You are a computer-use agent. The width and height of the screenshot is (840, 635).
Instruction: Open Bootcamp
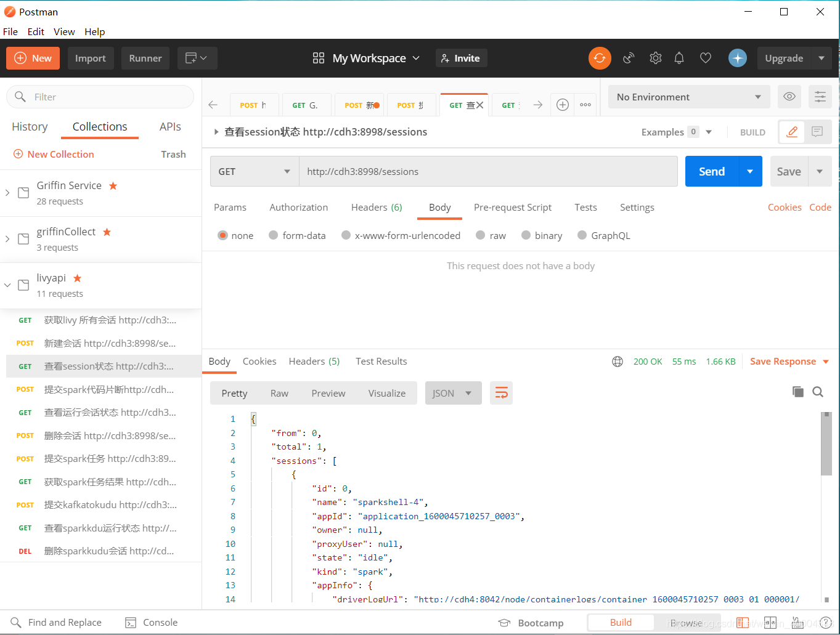pyautogui.click(x=531, y=623)
